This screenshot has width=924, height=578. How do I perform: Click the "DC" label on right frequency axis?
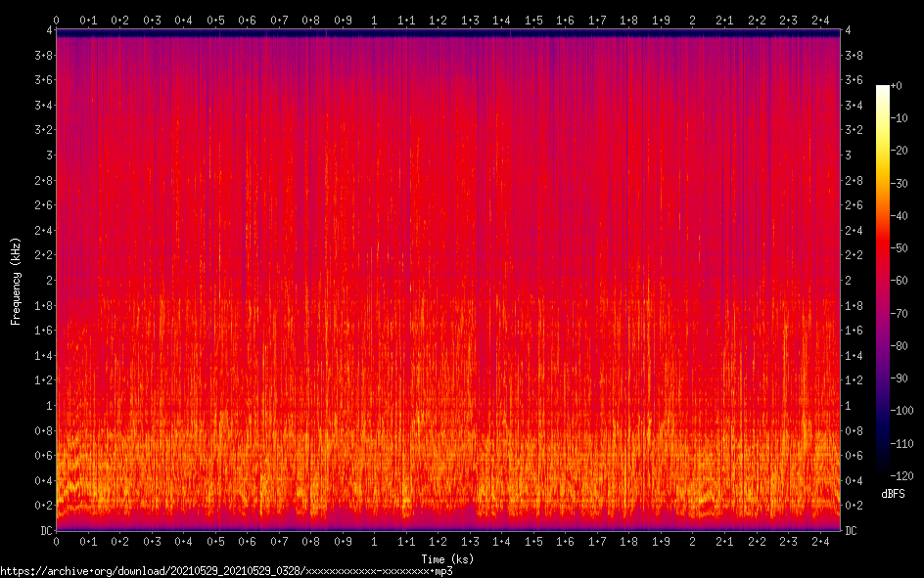[x=851, y=531]
